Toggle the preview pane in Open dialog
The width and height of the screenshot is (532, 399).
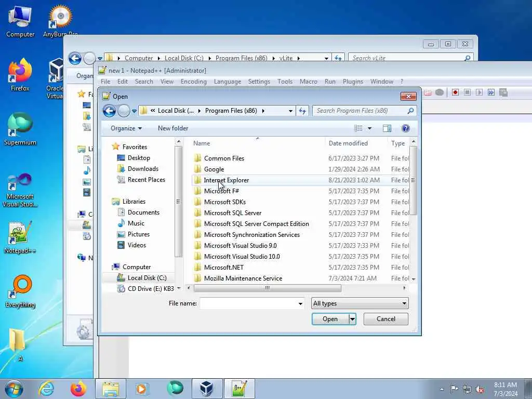coord(387,128)
